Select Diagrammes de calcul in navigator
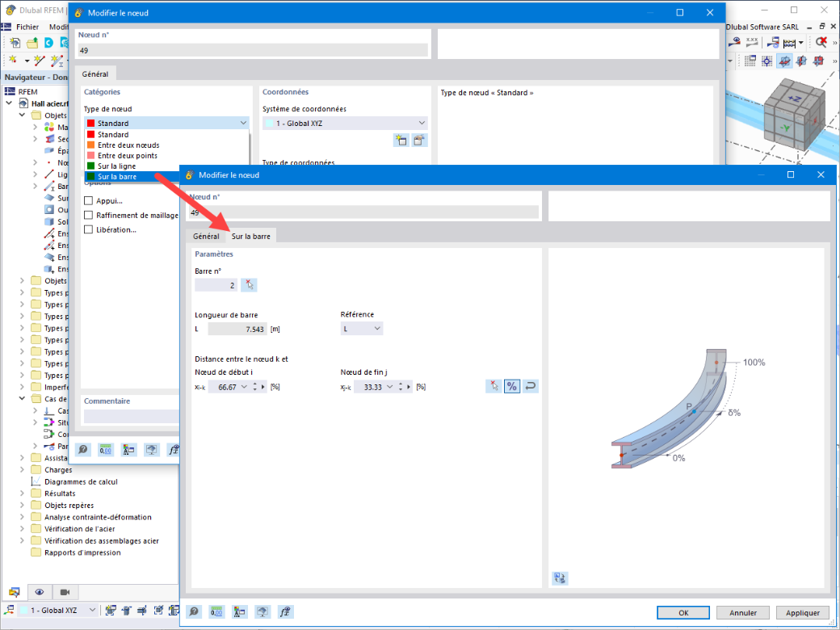The image size is (840, 630). point(81,481)
